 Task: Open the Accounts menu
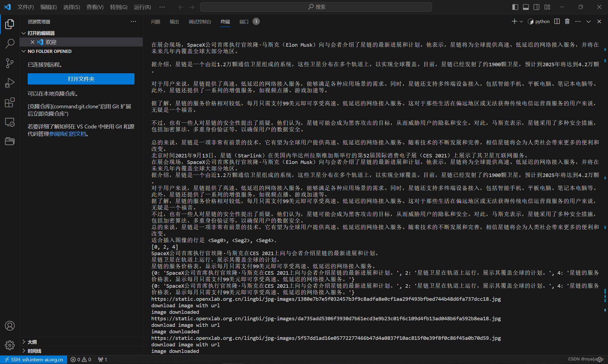tap(10, 326)
